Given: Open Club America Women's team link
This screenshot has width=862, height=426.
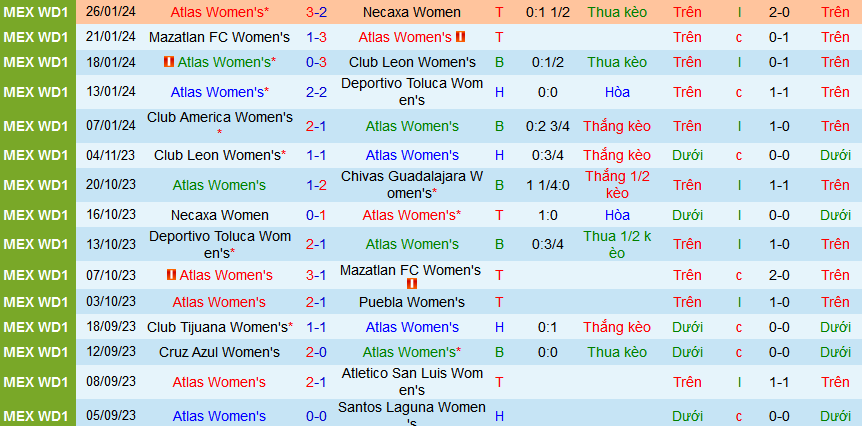Looking at the screenshot, I should tap(219, 118).
